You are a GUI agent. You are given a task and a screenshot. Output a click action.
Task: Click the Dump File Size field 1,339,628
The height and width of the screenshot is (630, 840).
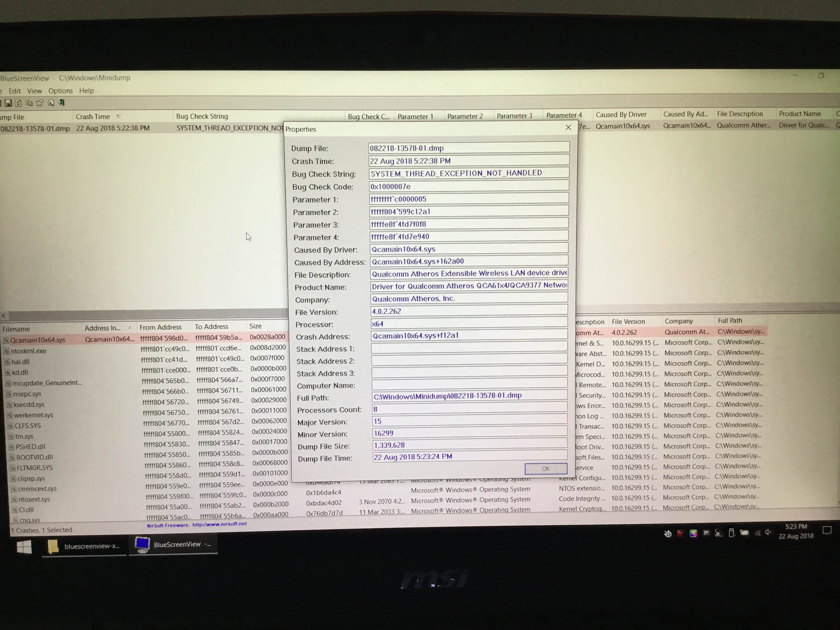tap(469, 445)
